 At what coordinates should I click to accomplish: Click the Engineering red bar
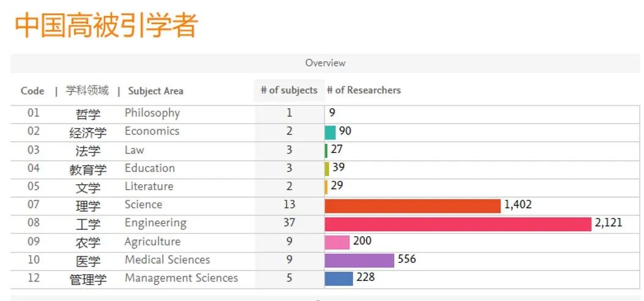[x=457, y=223]
